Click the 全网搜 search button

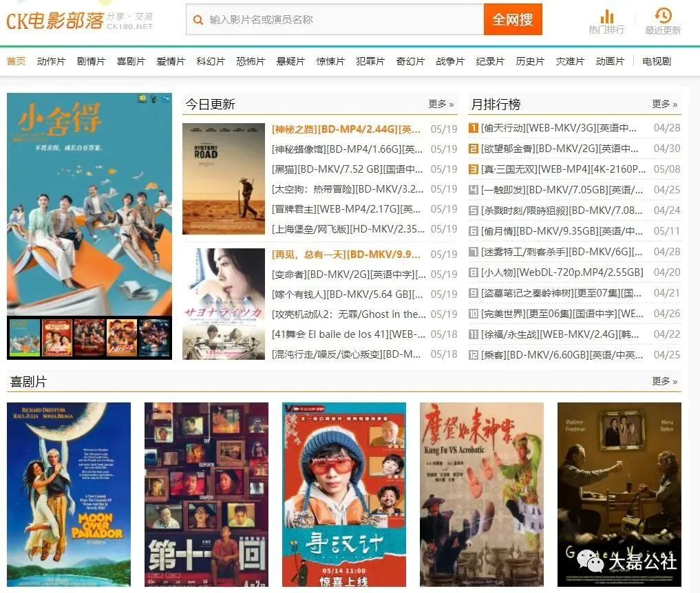[x=513, y=19]
